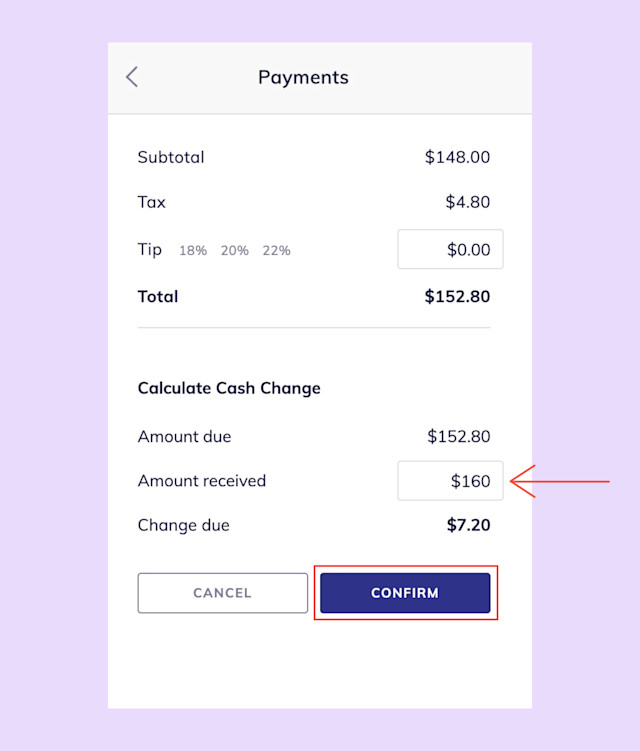Image resolution: width=640 pixels, height=751 pixels.
Task: Click the Payments header title
Action: pos(303,78)
